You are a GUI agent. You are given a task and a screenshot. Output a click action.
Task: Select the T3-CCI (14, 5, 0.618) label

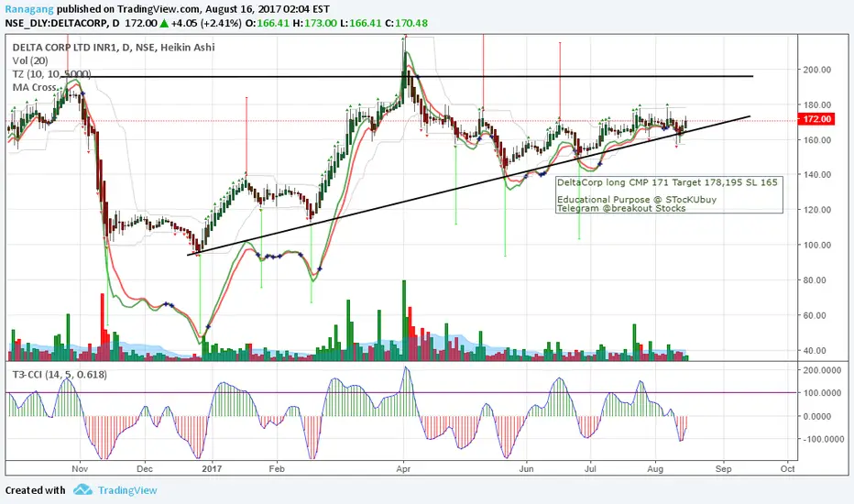coord(60,374)
